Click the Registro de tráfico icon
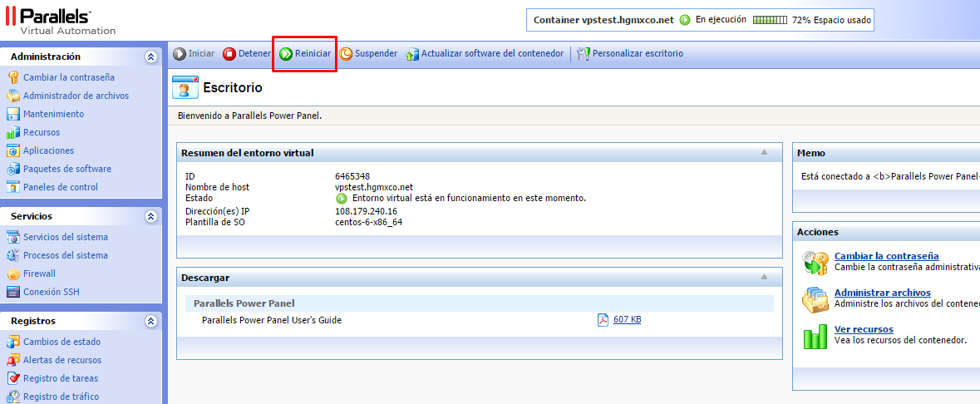Screen dimensions: 980x404 13,397
